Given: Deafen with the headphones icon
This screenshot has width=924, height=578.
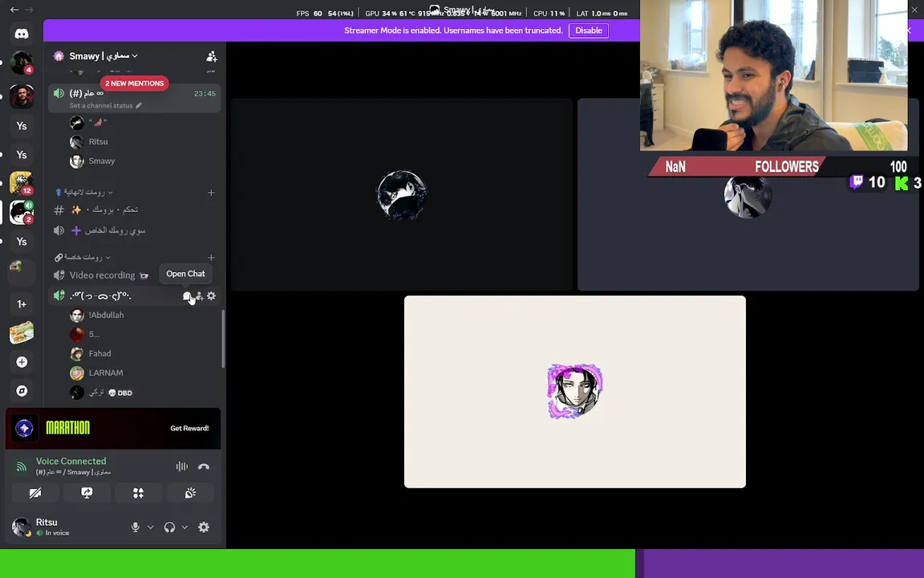Looking at the screenshot, I should click(170, 527).
